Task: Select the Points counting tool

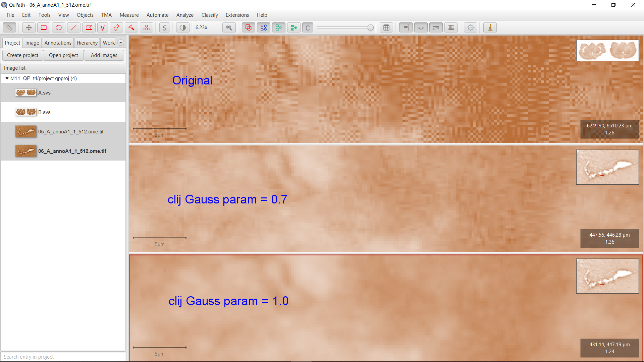Action: [x=147, y=27]
